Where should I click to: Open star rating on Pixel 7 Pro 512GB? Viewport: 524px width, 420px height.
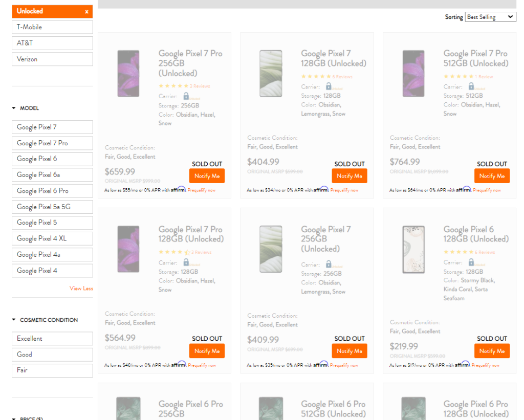(x=458, y=77)
